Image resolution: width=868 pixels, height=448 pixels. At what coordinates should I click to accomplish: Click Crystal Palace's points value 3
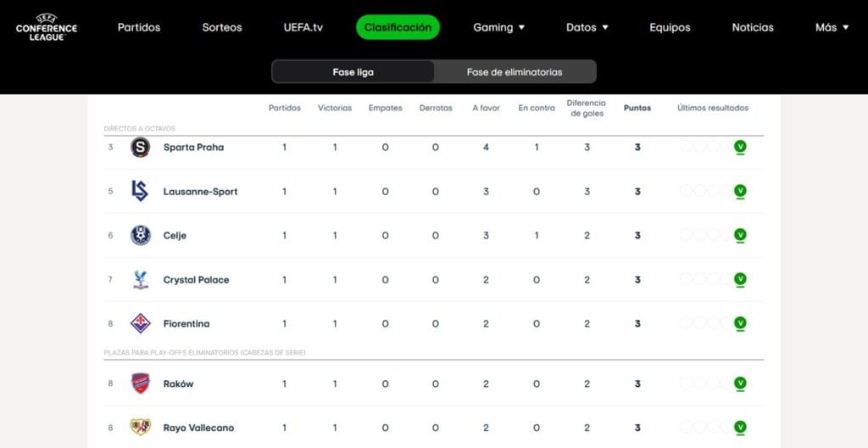tap(637, 280)
